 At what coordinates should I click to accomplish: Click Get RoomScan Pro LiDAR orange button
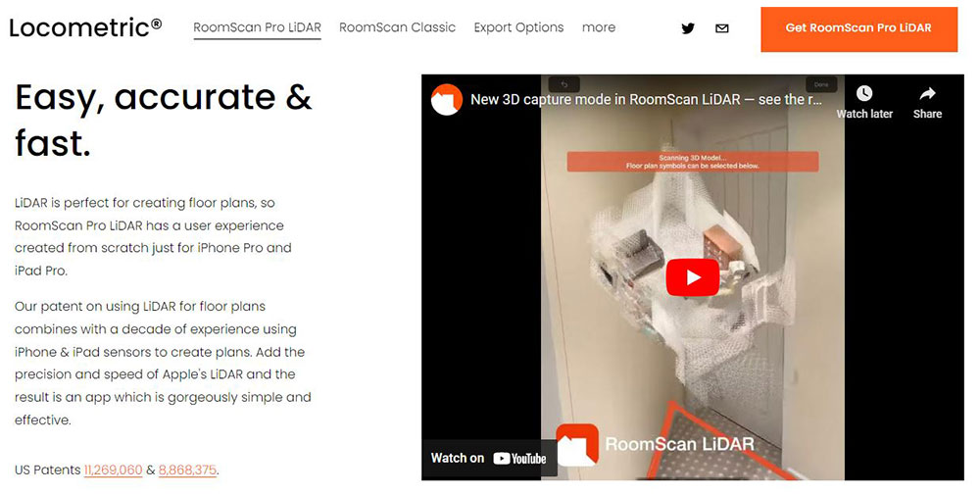pos(858,28)
